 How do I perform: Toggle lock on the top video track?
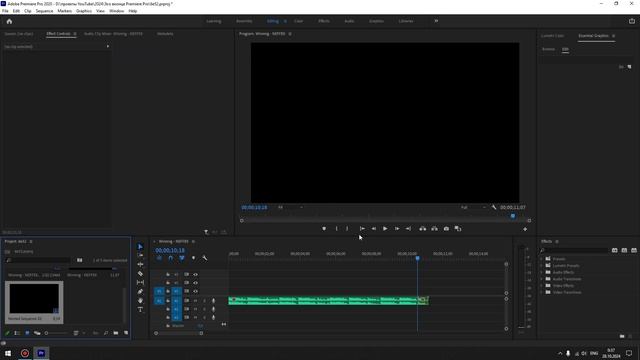coord(168,274)
